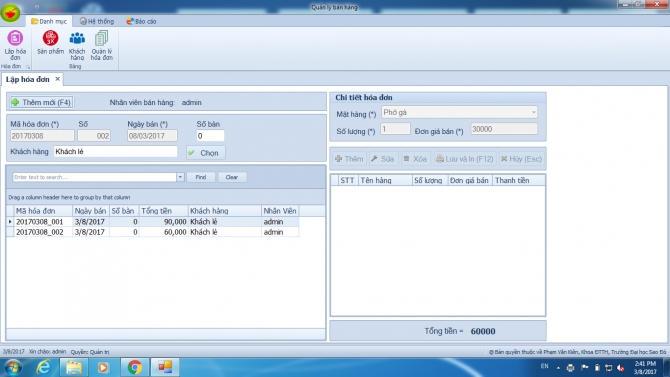Click the Số lượng quantity field
Viewport: 670px width, 377px height.
tap(395, 129)
